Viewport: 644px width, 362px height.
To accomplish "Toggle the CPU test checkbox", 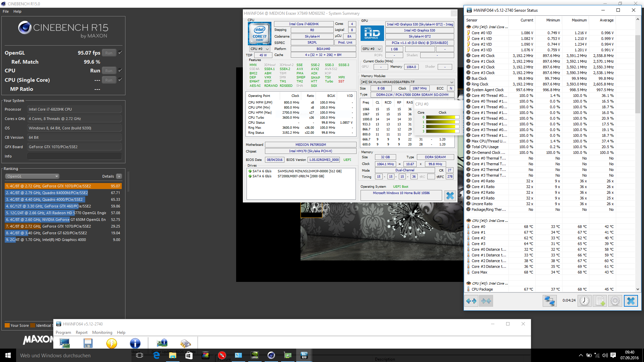I will tap(120, 70).
